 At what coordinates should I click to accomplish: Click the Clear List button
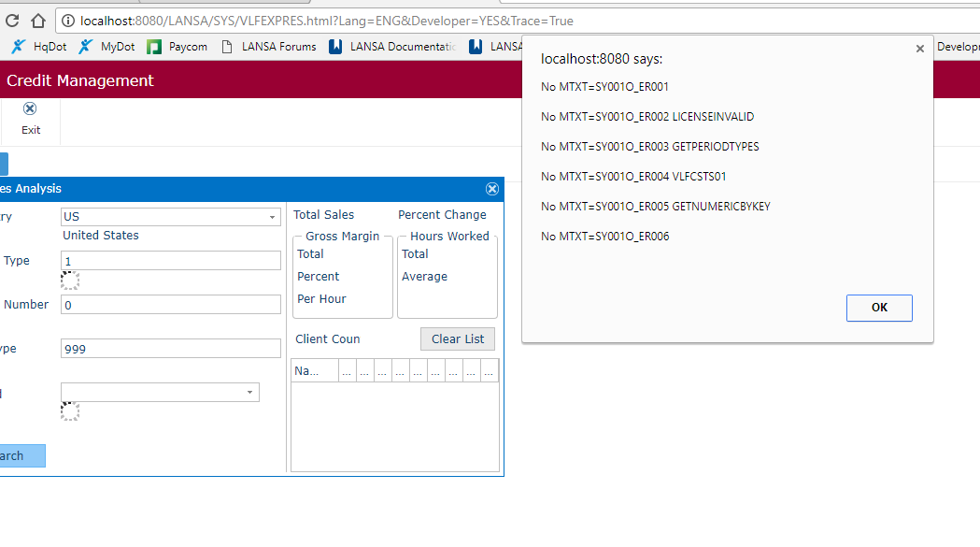[458, 338]
